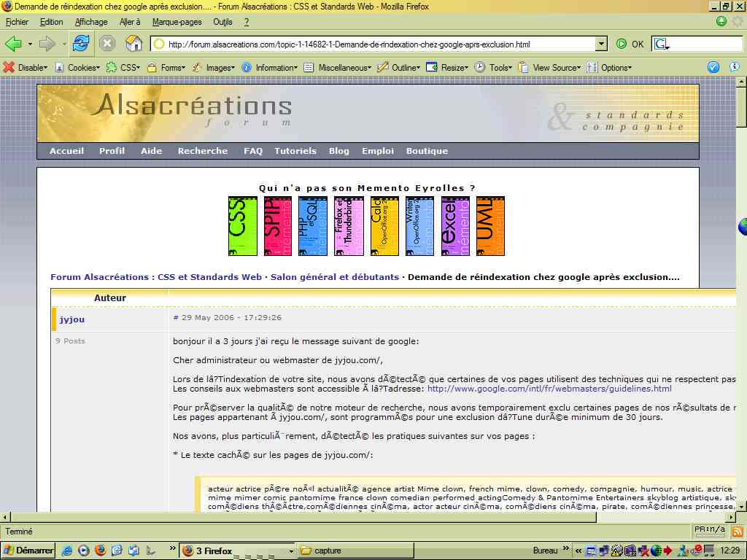Open the Information dropdown menu
Image resolution: width=747 pixels, height=560 pixels.
click(270, 68)
